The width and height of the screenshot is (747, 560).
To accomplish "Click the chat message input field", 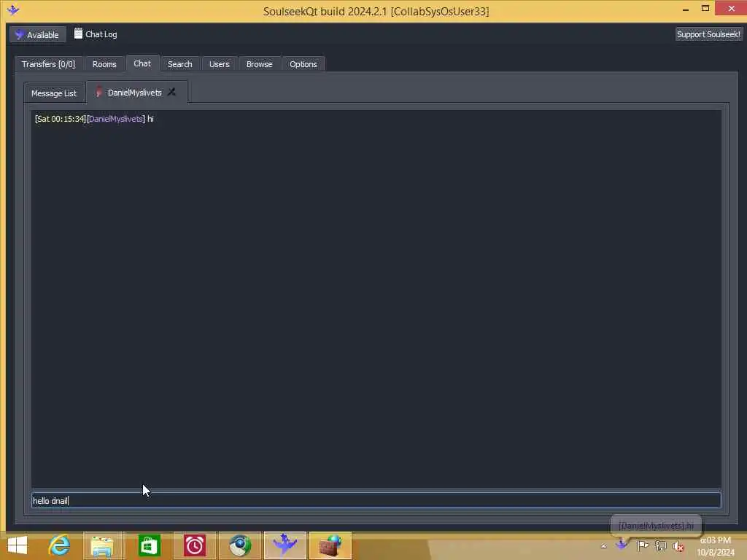I will point(376,500).
